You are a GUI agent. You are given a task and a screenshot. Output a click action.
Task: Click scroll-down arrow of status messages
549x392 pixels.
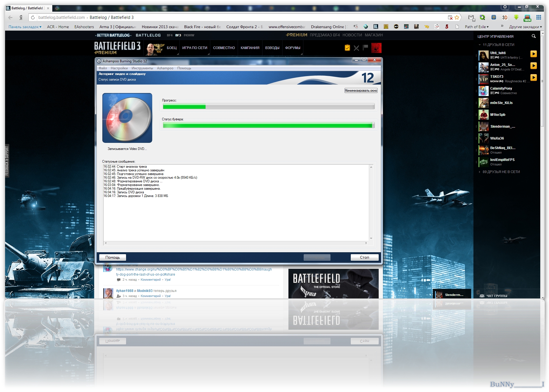371,238
